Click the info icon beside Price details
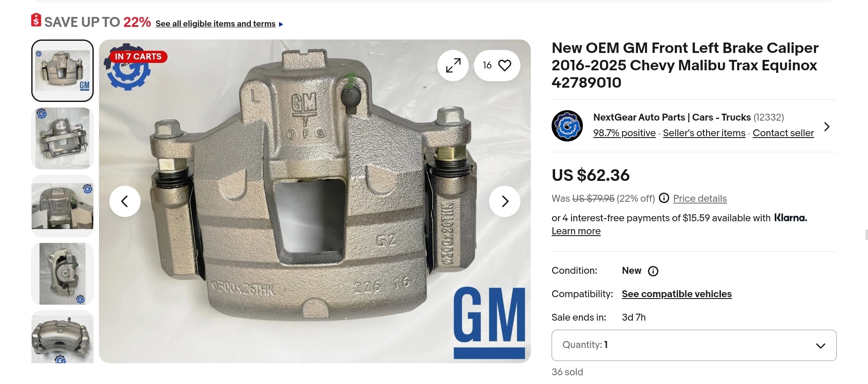The image size is (868, 384). 664,198
